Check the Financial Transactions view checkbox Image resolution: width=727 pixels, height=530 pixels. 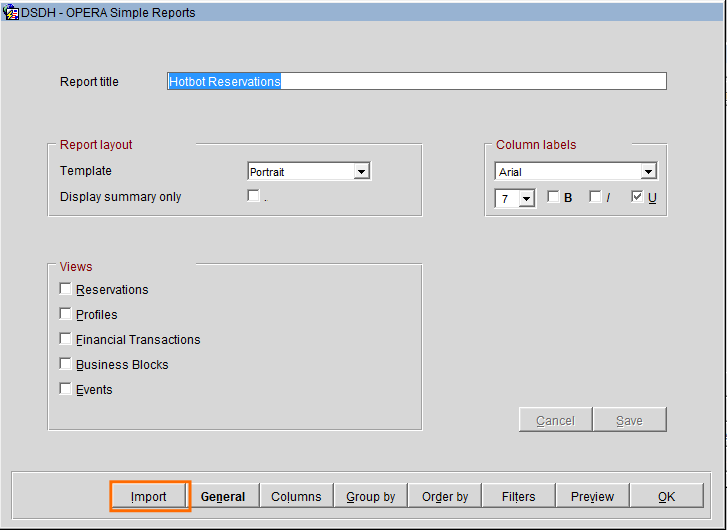65,339
